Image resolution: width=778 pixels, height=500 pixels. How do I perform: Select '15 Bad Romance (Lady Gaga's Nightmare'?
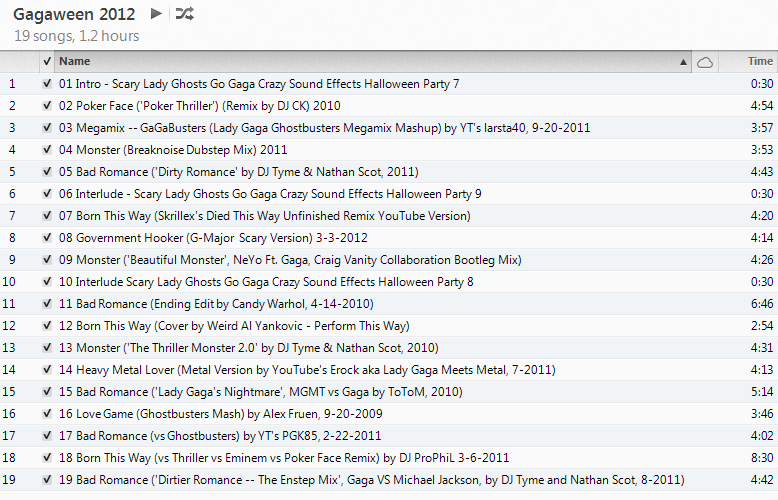[260, 392]
